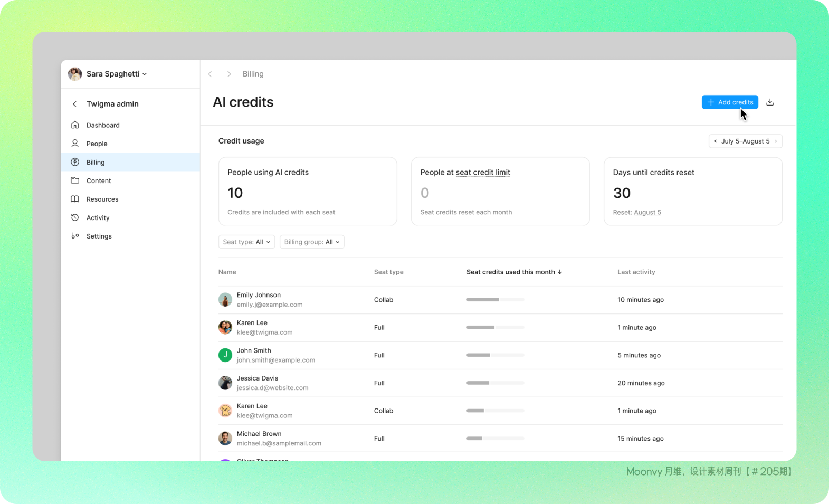Viewport: 829px width, 504px height.
Task: Click the Add credits button
Action: click(729, 102)
